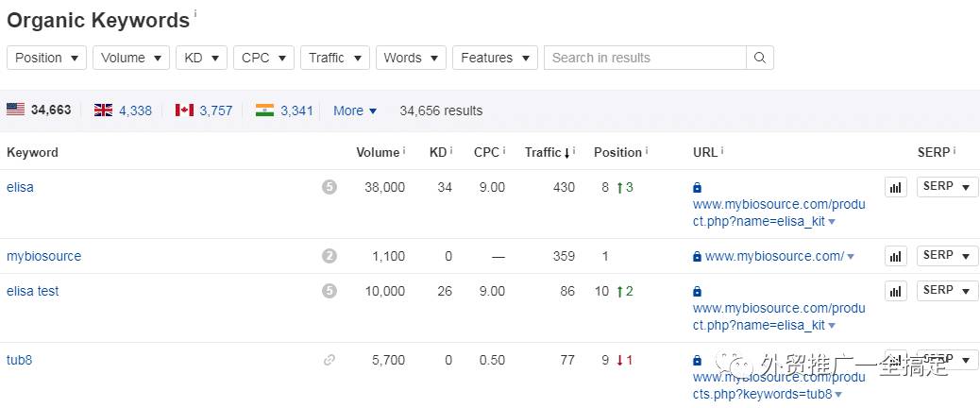Click info icon beside CPC header

click(504, 150)
